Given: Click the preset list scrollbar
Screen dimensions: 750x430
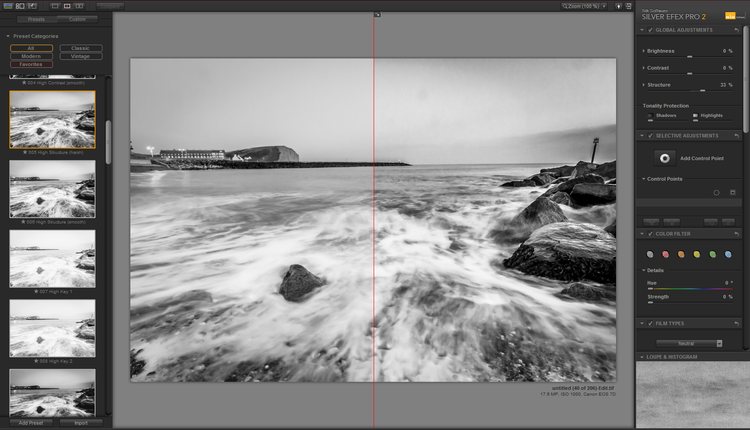Looking at the screenshot, I should coord(109,143).
